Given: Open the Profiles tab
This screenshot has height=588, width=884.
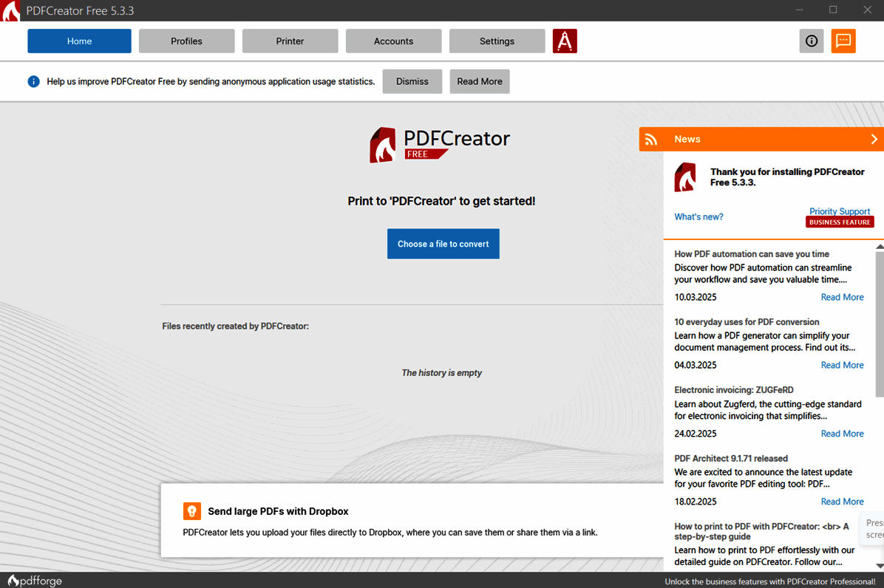Looking at the screenshot, I should point(186,41).
